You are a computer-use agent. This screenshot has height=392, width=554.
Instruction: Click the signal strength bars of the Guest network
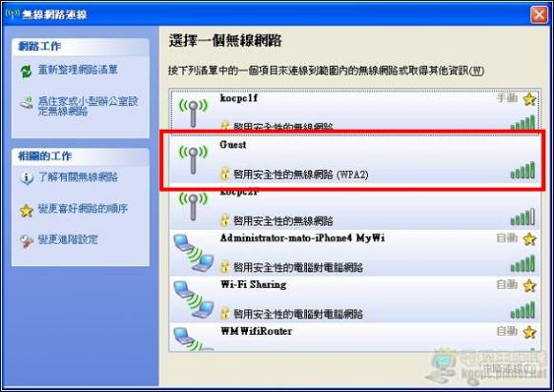click(x=523, y=170)
